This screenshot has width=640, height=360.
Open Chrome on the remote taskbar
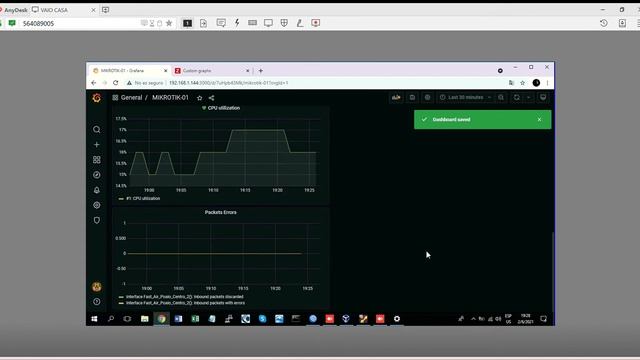pos(162,319)
